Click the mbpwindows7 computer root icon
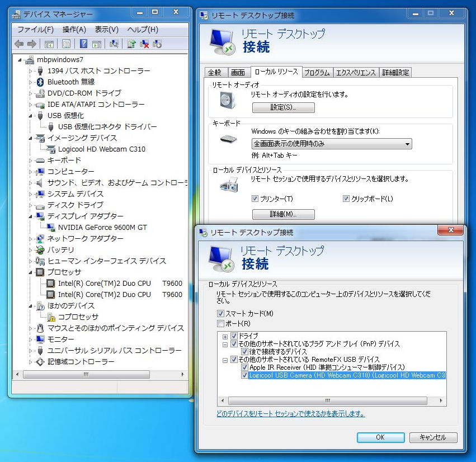476x462 pixels. [30, 60]
